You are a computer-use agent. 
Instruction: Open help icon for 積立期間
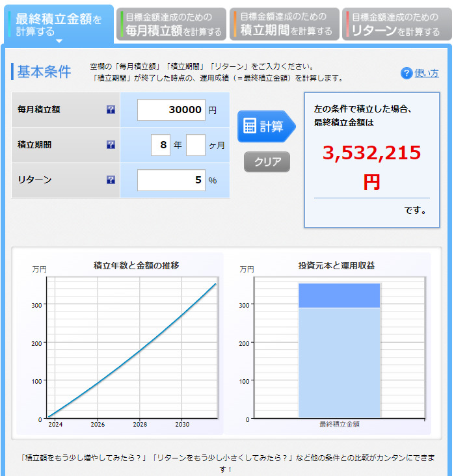pyautogui.click(x=111, y=145)
